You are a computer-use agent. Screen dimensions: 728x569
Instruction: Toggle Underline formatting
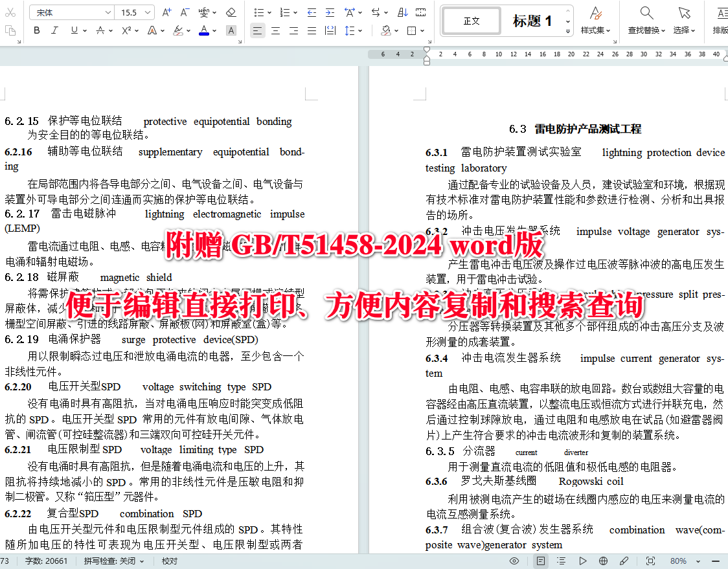(74, 30)
